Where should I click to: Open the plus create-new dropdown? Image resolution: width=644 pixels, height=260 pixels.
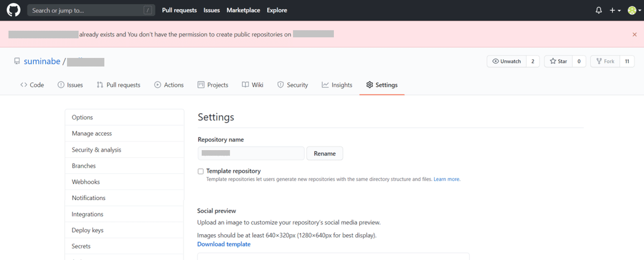coord(615,10)
